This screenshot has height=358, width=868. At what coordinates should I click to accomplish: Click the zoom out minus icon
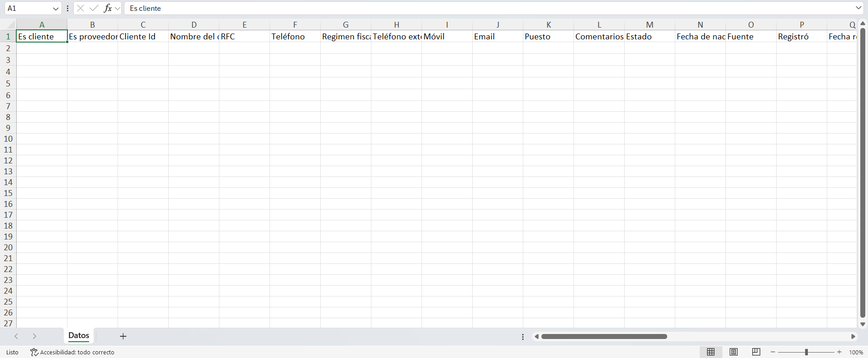pyautogui.click(x=773, y=352)
